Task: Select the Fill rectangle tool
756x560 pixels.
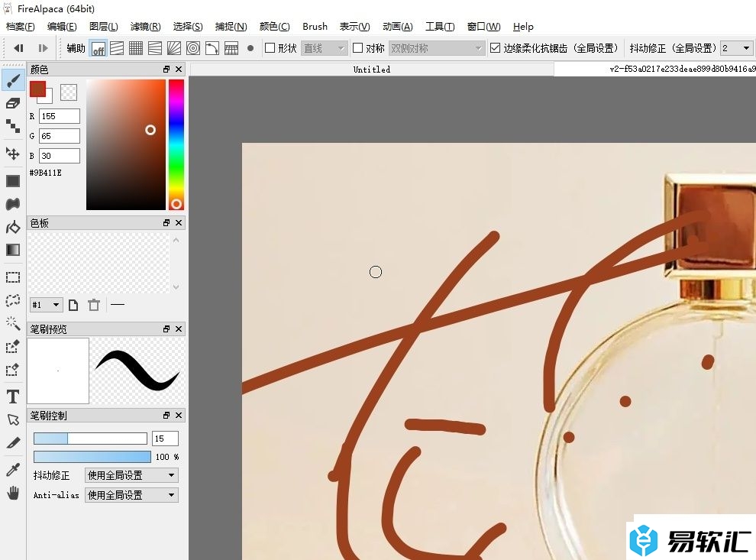Action: [x=13, y=181]
